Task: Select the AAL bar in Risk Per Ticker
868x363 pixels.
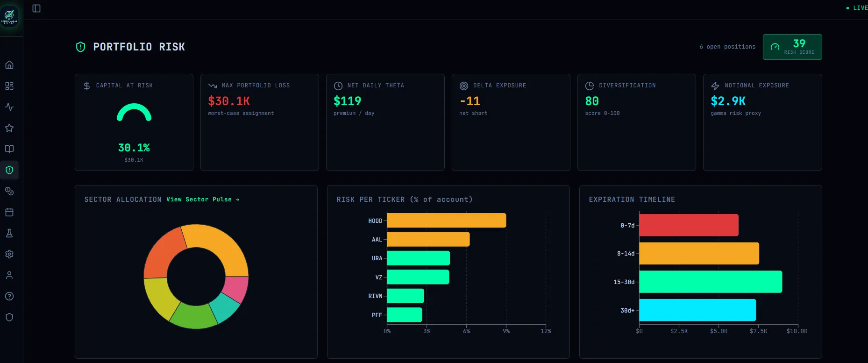Action: point(428,239)
